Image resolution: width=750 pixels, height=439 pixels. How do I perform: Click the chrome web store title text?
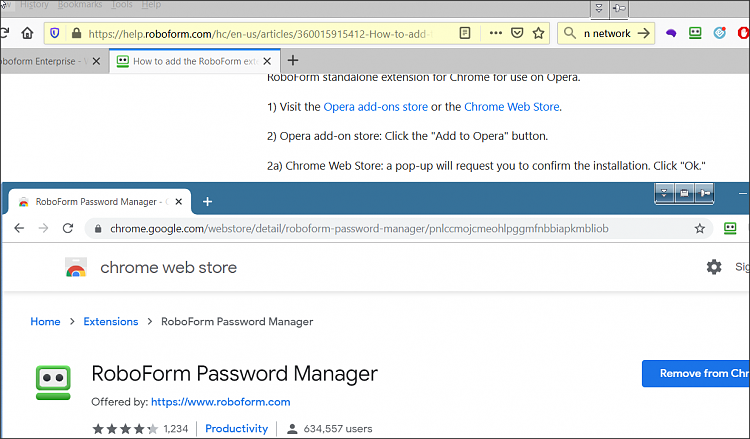click(168, 267)
